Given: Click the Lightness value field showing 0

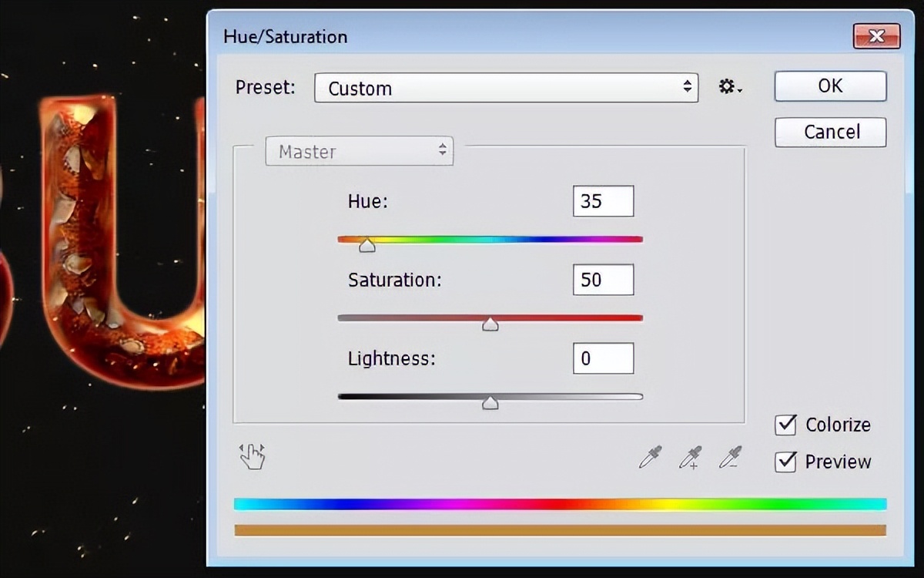Looking at the screenshot, I should point(603,358).
